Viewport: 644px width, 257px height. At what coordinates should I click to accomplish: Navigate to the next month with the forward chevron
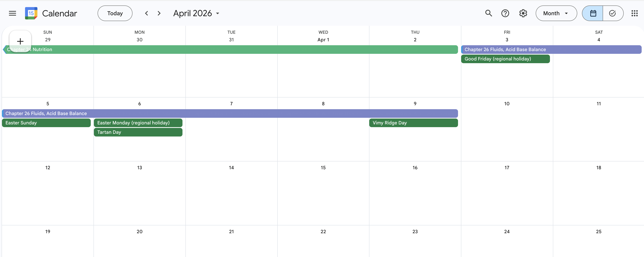pyautogui.click(x=159, y=13)
